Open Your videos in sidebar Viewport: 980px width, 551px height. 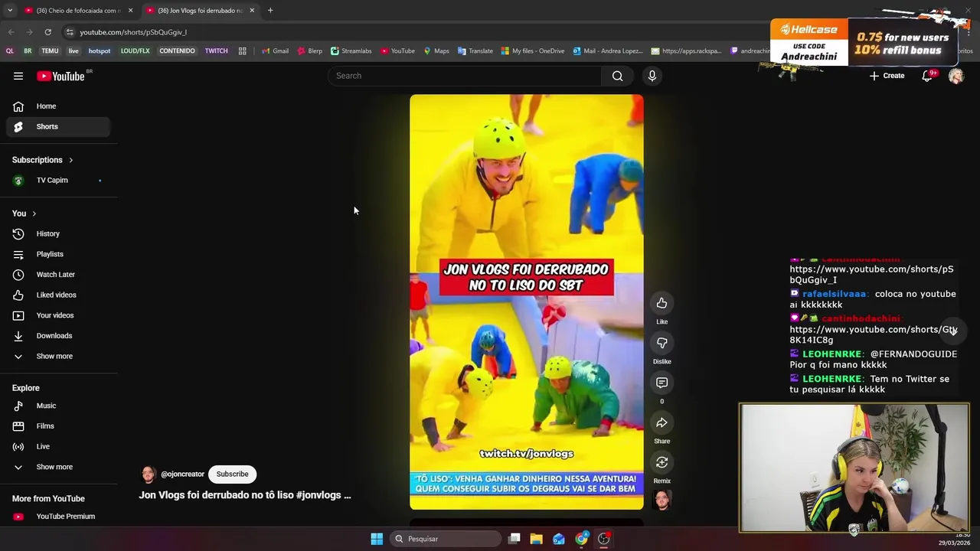pyautogui.click(x=58, y=315)
